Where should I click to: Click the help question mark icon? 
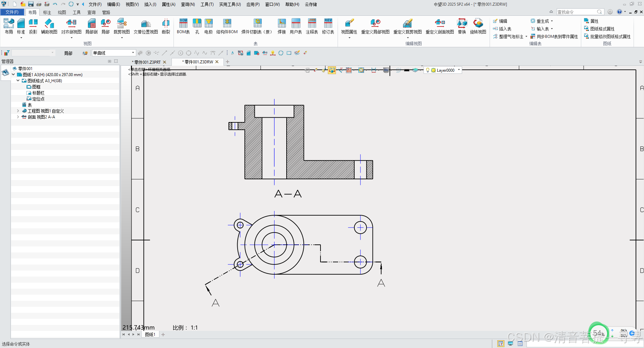pos(619,12)
